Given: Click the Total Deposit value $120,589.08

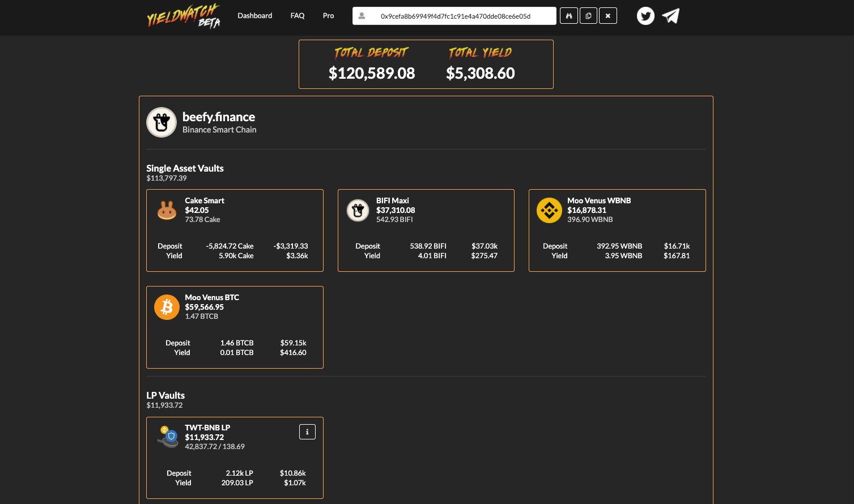Looking at the screenshot, I should 372,73.
